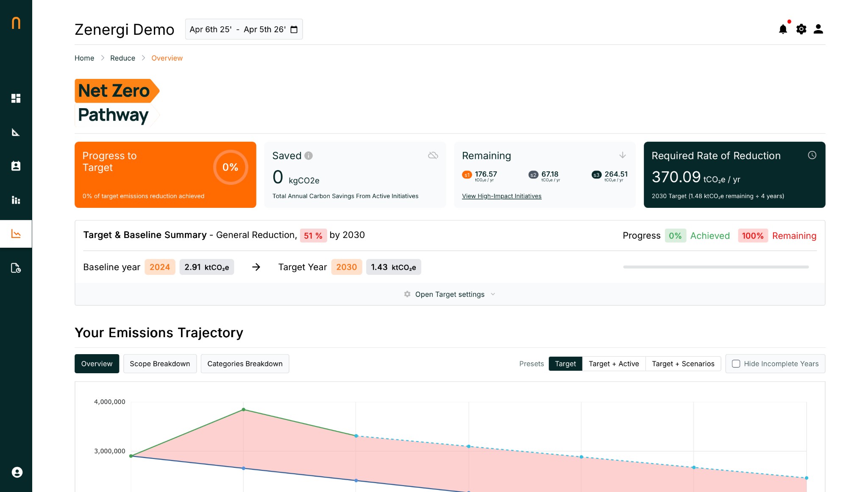Select the active emissions trajectory chart icon
The image size is (868, 492).
[x=16, y=234]
